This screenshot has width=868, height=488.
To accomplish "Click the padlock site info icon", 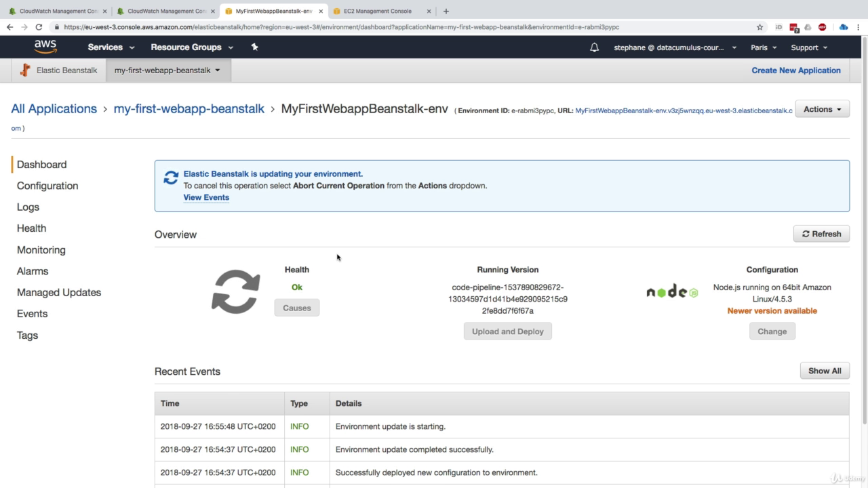I will [57, 27].
